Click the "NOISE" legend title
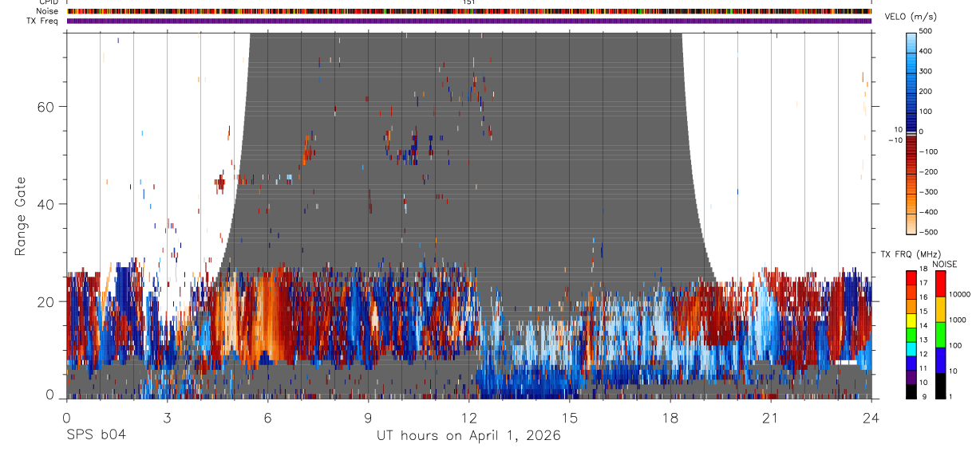 [945, 264]
